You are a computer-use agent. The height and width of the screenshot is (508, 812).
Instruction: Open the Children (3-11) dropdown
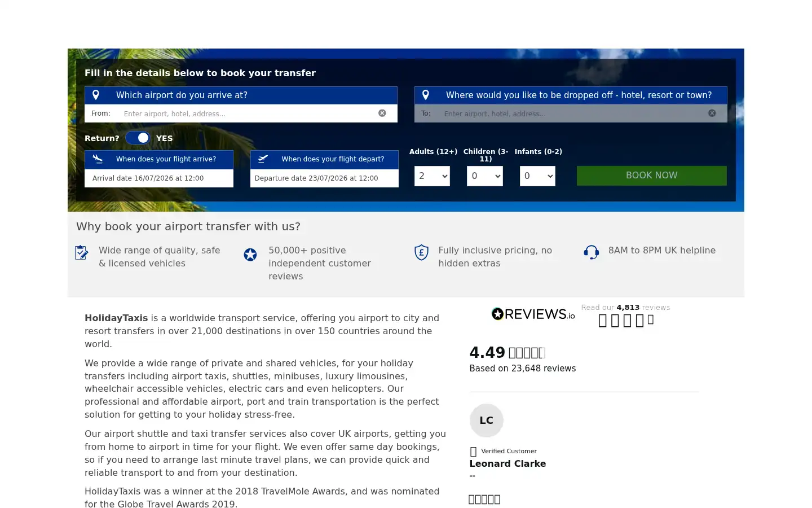pyautogui.click(x=485, y=176)
